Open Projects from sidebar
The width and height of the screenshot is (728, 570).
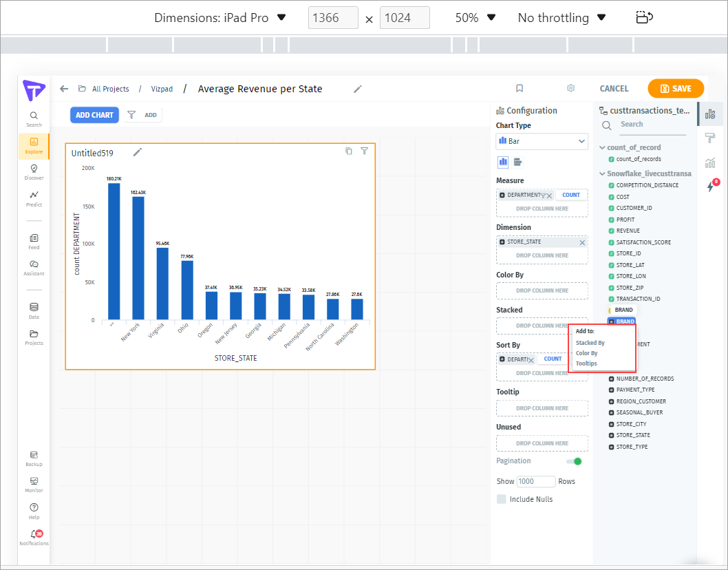34,338
